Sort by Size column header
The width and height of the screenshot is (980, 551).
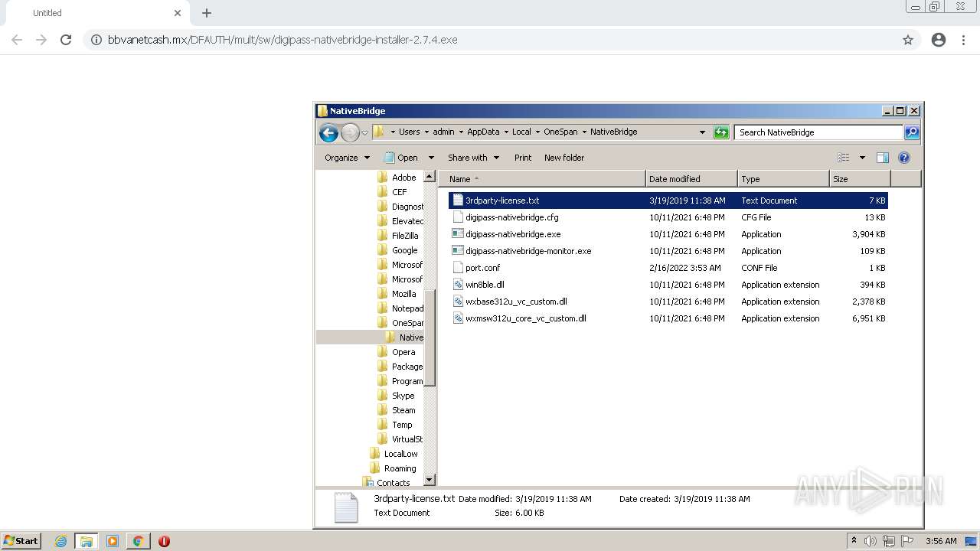[x=860, y=179]
